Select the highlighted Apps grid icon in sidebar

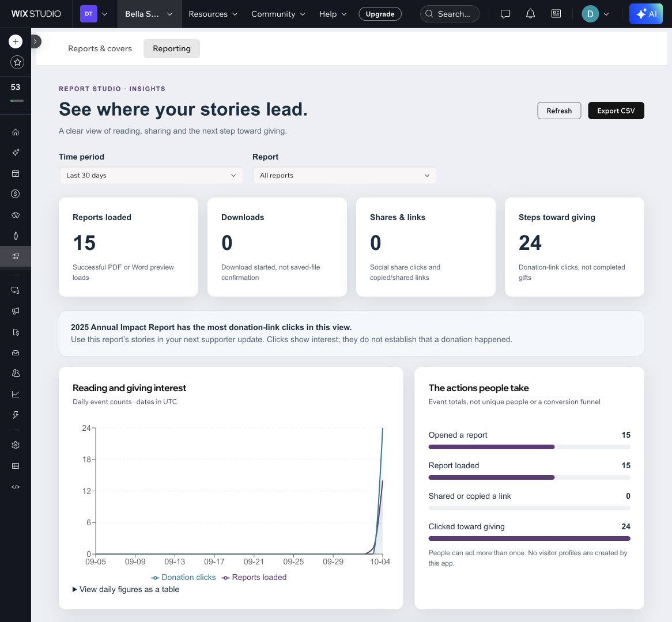tap(16, 256)
